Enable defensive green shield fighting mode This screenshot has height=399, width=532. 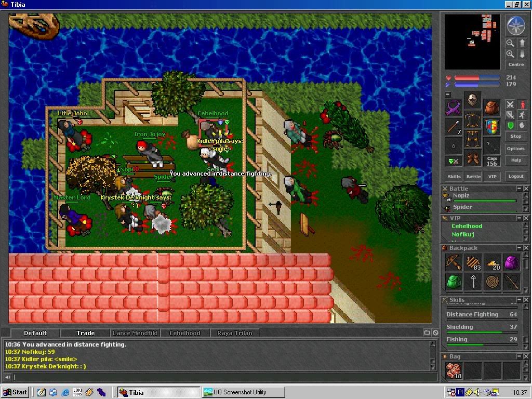click(x=510, y=126)
